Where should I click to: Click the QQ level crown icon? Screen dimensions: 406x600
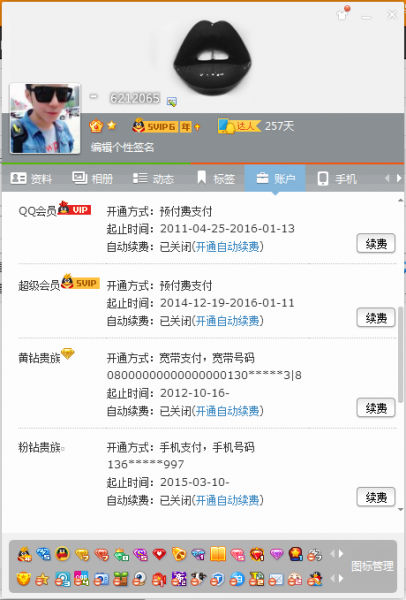coord(96,126)
